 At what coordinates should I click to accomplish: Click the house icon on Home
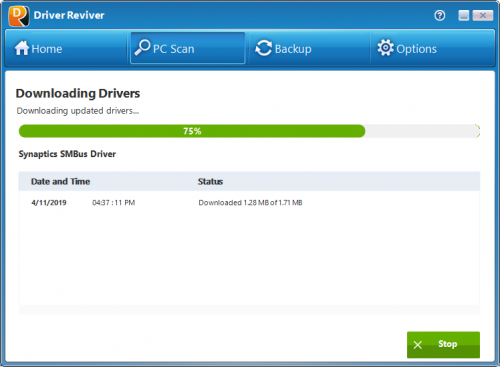point(22,48)
